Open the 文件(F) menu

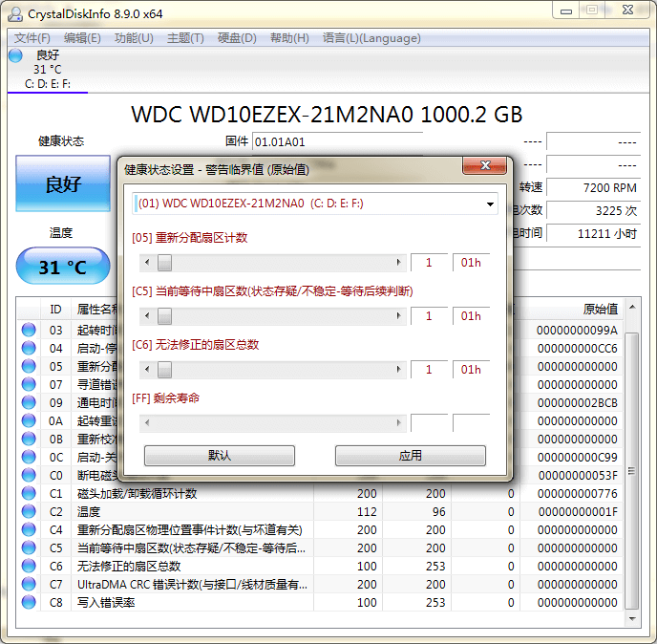point(32,38)
